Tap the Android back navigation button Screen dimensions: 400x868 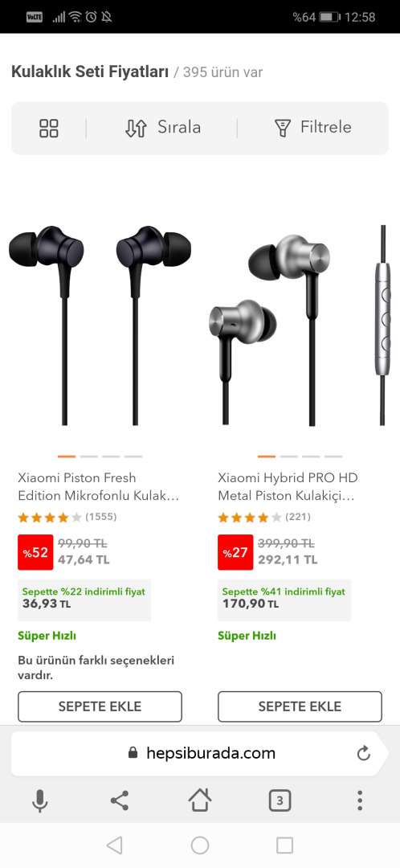114,845
